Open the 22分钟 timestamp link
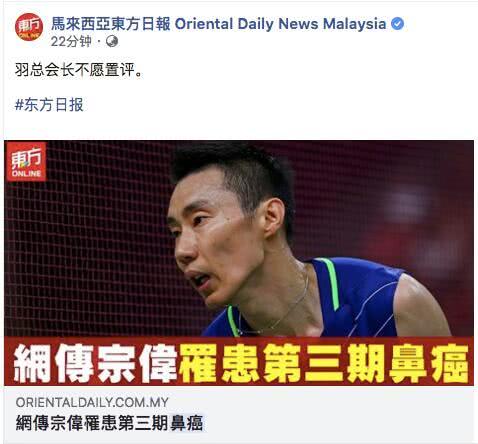 click(x=71, y=42)
